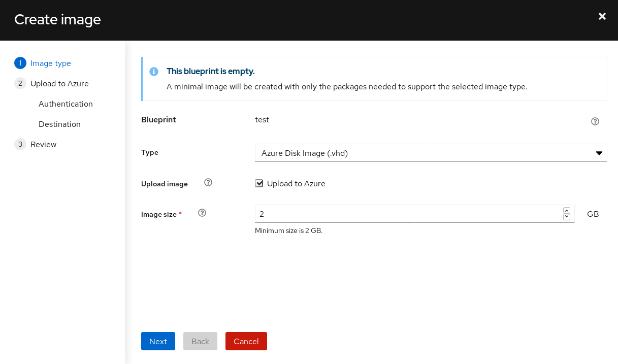The image size is (618, 364).
Task: Dismiss the dialog with the X icon
Action: pyautogui.click(x=602, y=16)
